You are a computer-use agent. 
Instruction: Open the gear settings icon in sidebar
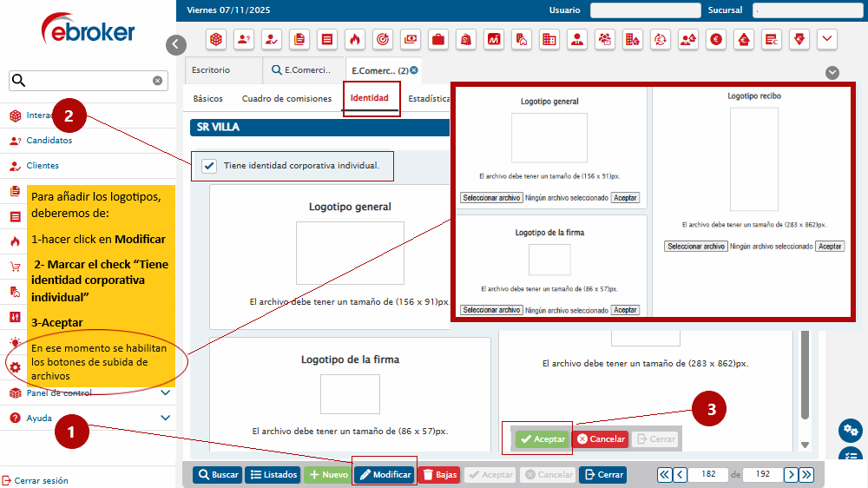click(15, 367)
